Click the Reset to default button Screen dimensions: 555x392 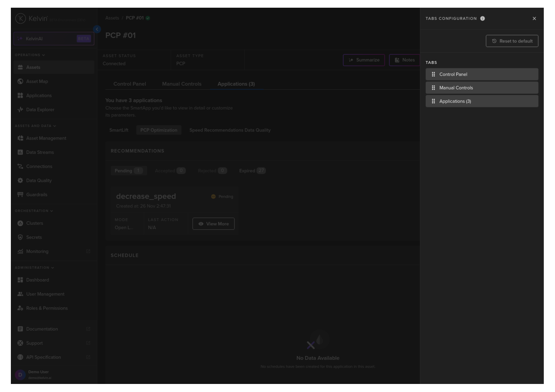512,41
